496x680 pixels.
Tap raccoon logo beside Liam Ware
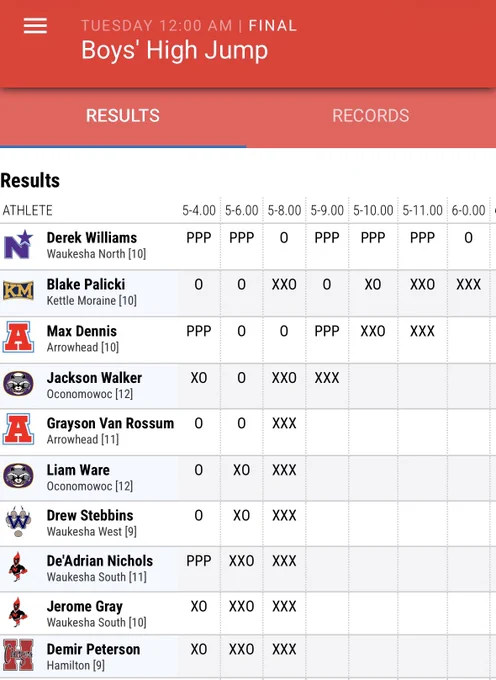point(18,475)
